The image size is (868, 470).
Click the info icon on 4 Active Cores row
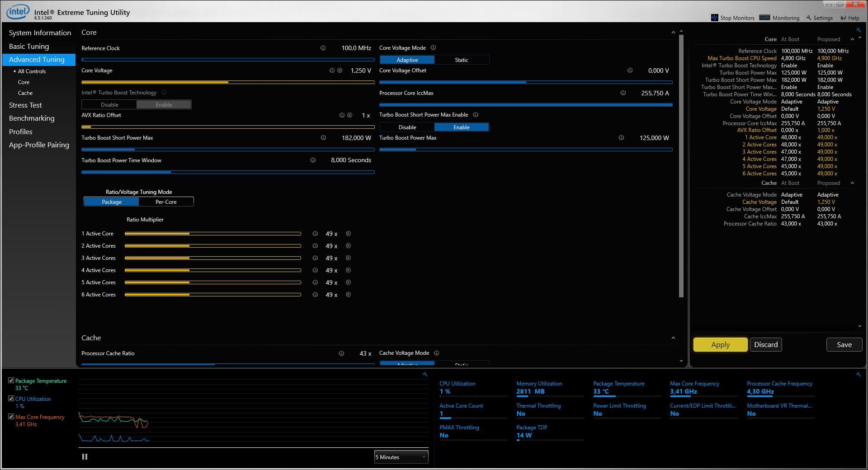tap(315, 270)
